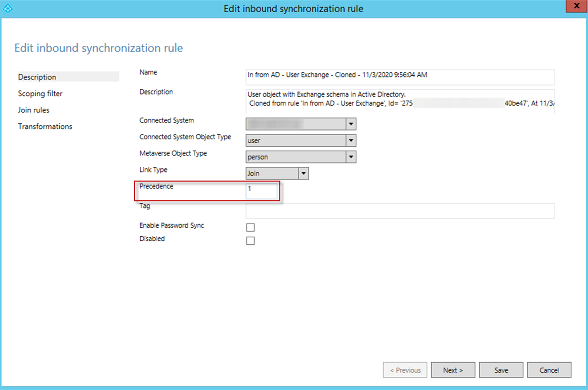The height and width of the screenshot is (390, 588).
Task: Open Connected System Object Type dropdown
Action: click(351, 141)
